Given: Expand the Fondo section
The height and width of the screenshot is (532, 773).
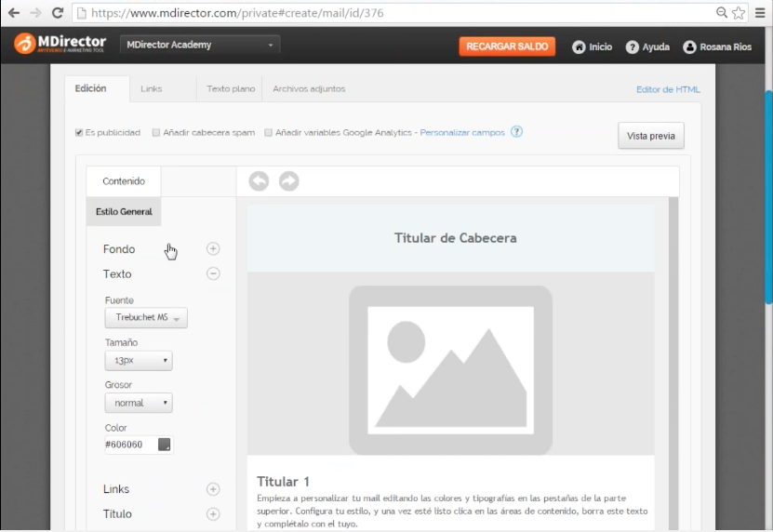Looking at the screenshot, I should pos(213,248).
